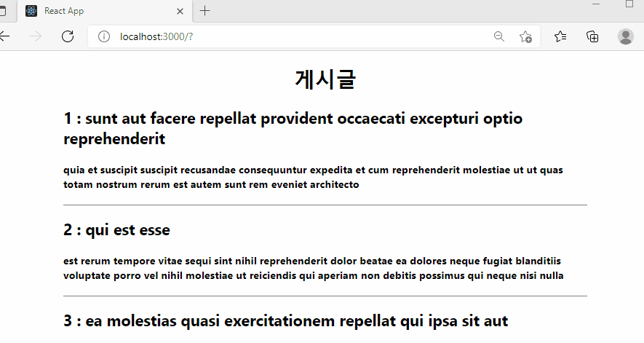Click the 게시글 page heading

[325, 79]
